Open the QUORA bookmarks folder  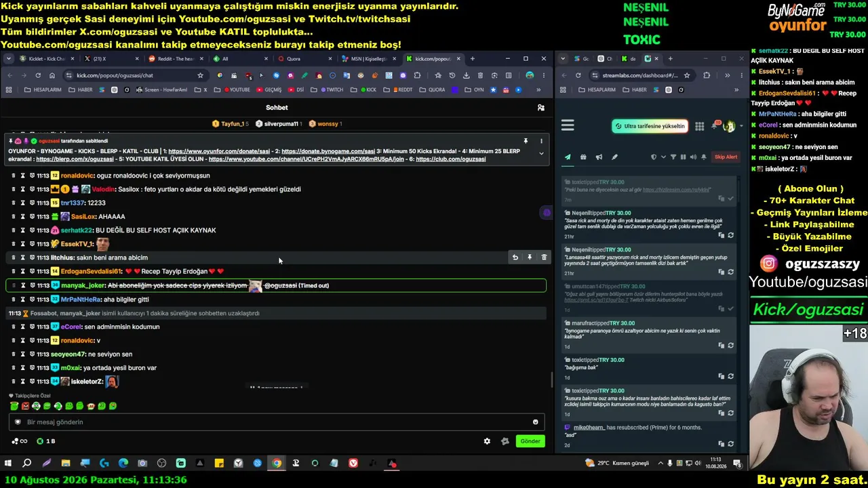tap(433, 89)
